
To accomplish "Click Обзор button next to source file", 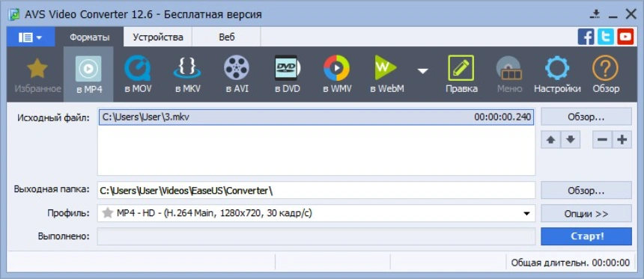I will pyautogui.click(x=586, y=117).
